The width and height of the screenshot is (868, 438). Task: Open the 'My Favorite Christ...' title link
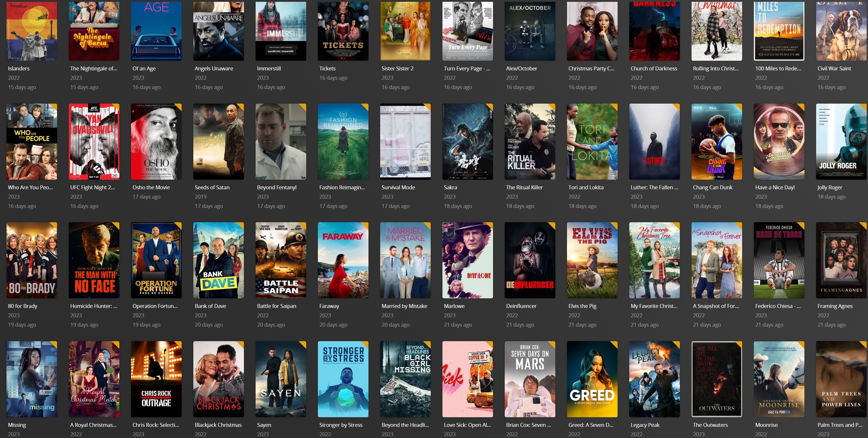pos(654,306)
